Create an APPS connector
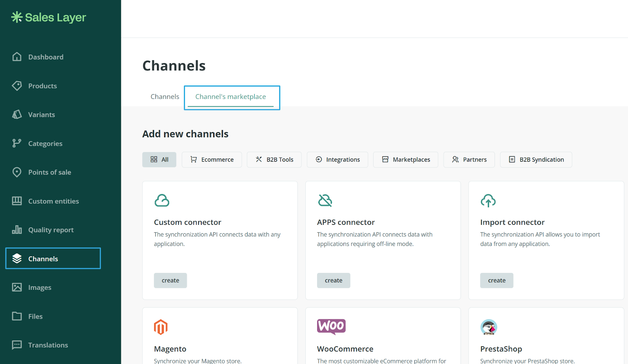Image resolution: width=628 pixels, height=364 pixels. coord(334,280)
